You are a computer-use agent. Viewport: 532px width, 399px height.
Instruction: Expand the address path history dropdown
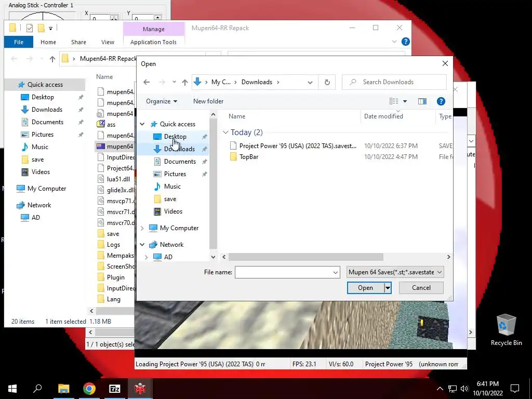point(310,82)
